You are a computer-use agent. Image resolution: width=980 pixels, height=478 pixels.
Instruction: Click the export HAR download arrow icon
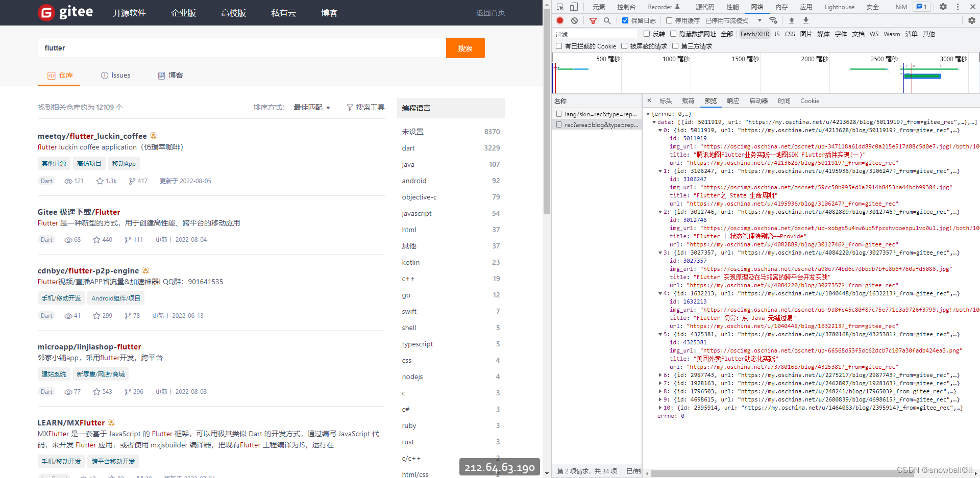point(806,20)
